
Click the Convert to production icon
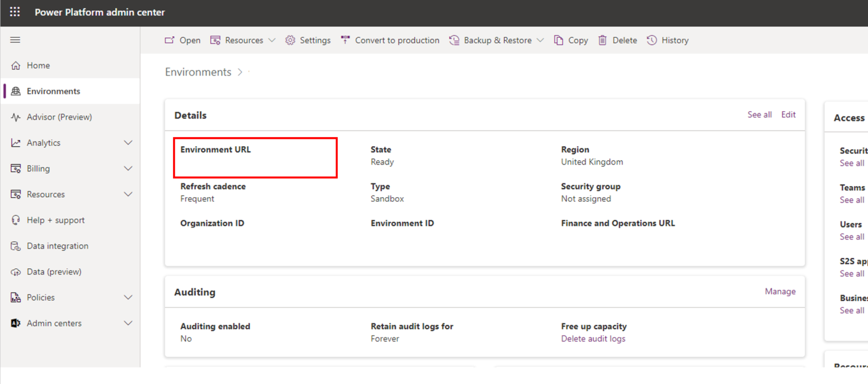[x=345, y=40]
